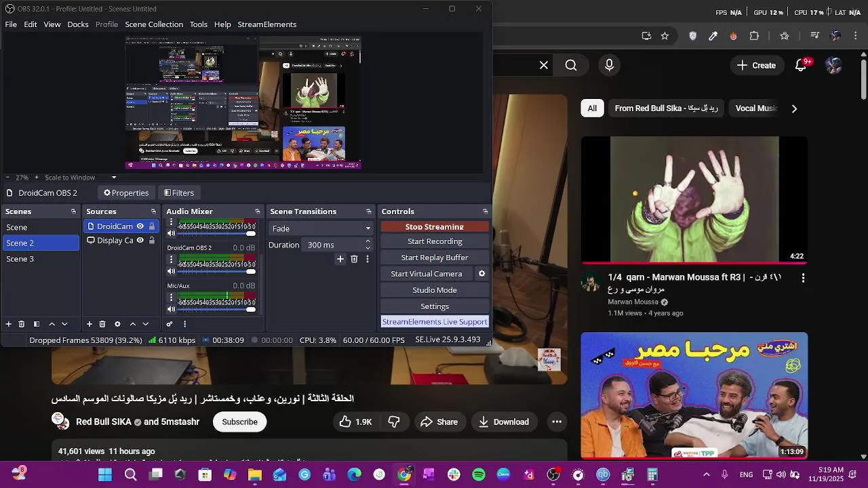Show next YouTube filter chips arrow
The width and height of the screenshot is (868, 488).
(x=794, y=108)
